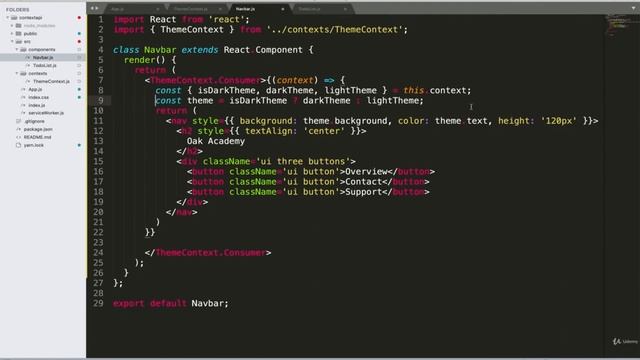Open App.js in the sidebar tree
The image size is (640, 360).
point(35,89)
